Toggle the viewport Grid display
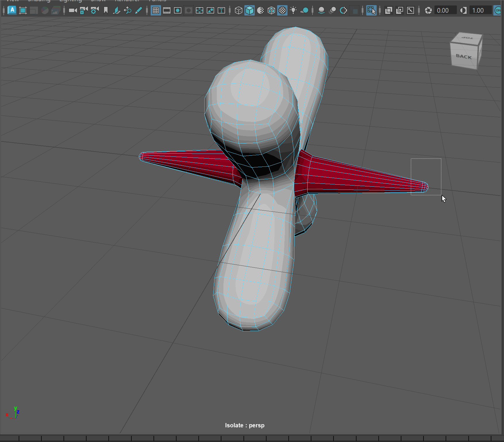 point(156,11)
